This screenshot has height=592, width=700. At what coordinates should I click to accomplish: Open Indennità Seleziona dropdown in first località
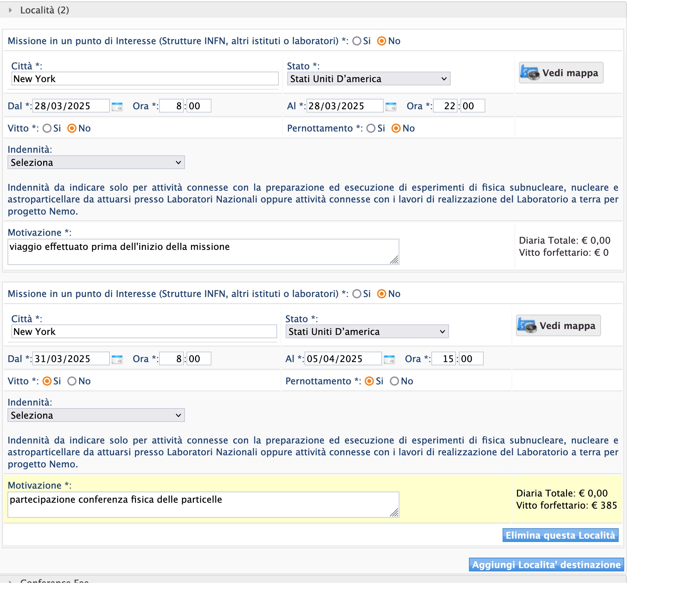[x=96, y=163]
